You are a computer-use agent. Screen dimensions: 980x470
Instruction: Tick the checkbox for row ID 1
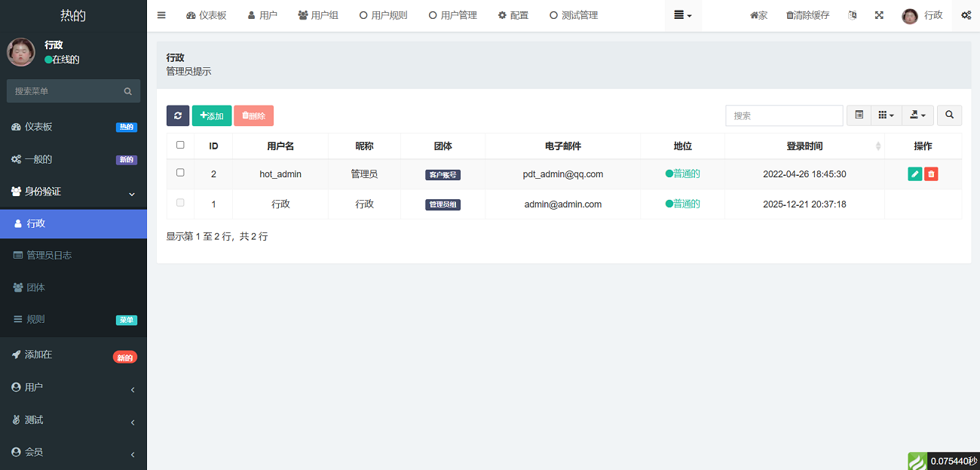click(x=180, y=203)
